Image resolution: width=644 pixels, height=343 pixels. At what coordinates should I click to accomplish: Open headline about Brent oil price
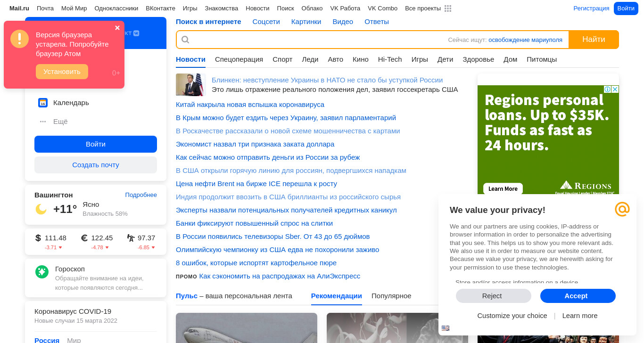pos(256,184)
